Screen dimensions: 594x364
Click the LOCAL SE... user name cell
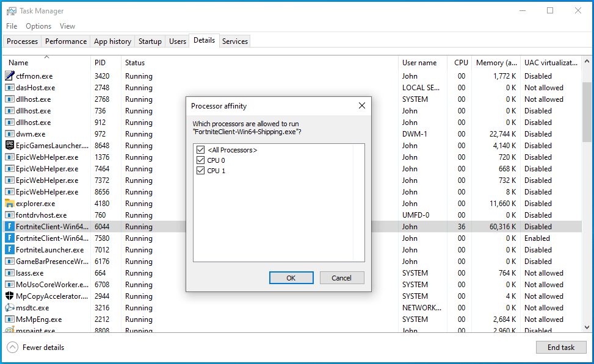pos(421,88)
